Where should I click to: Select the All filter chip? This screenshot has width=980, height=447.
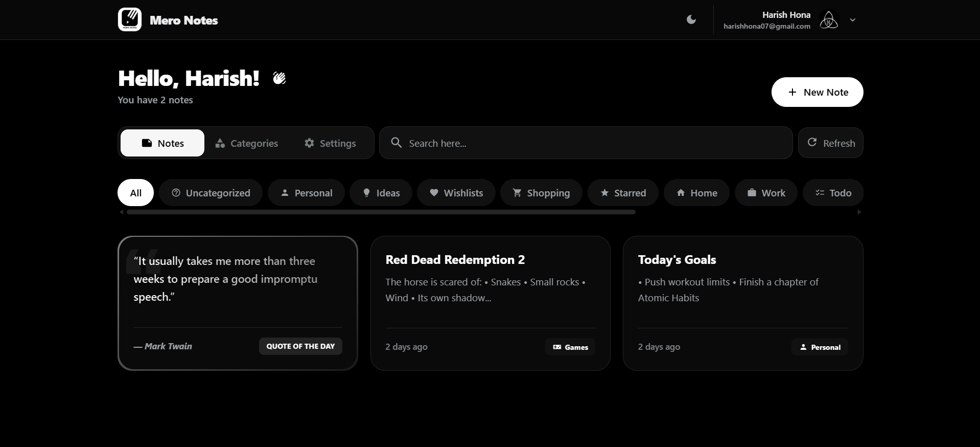pos(135,193)
